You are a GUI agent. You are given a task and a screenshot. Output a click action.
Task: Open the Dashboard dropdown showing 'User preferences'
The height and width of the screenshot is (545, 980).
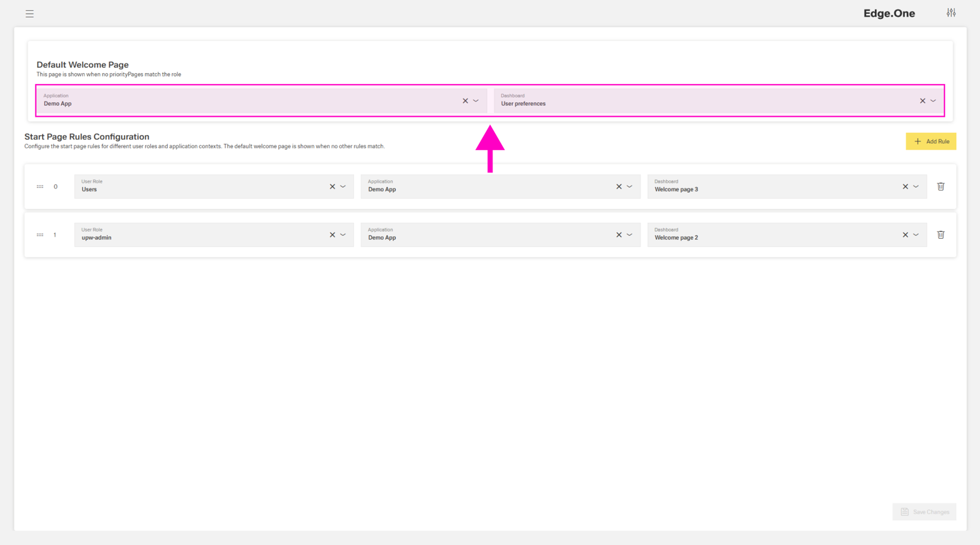coord(933,101)
